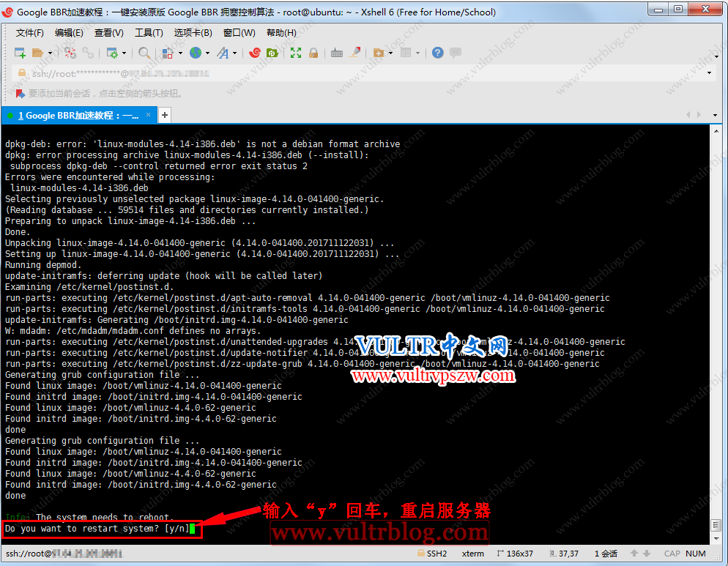Open the 文件(F) menu
The width and height of the screenshot is (728, 566).
(30, 32)
